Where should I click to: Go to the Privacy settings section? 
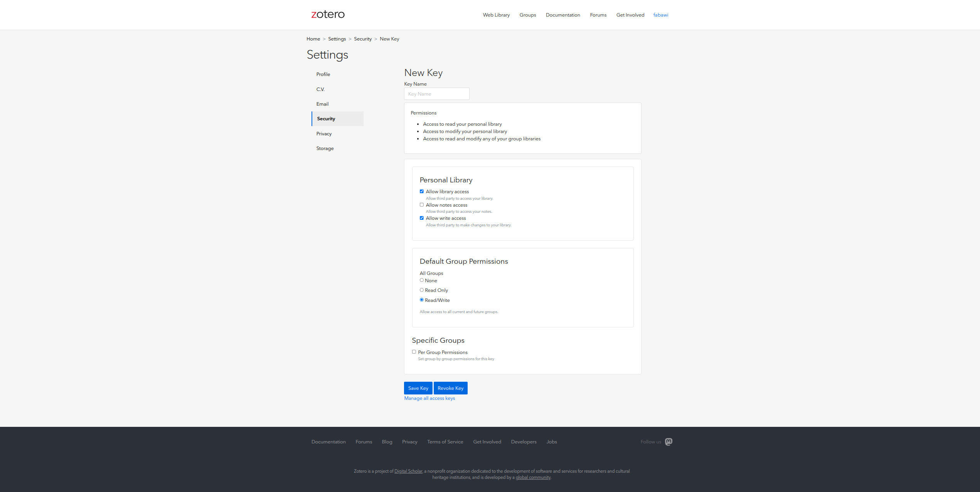[x=324, y=133]
